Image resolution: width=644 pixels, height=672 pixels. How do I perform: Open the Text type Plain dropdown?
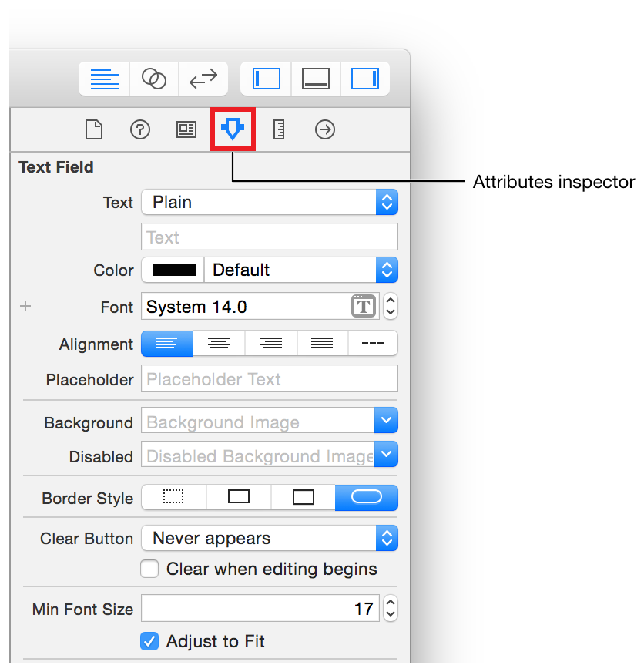tap(269, 202)
